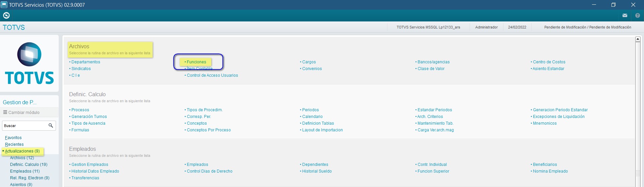Open the mail envelope icon
Viewport: 644px width, 187px height.
(x=625, y=15)
